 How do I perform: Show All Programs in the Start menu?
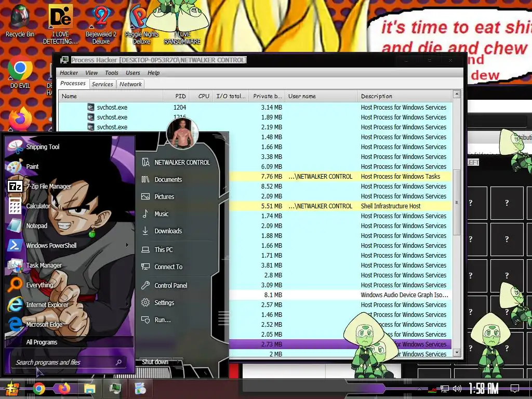(x=70, y=342)
